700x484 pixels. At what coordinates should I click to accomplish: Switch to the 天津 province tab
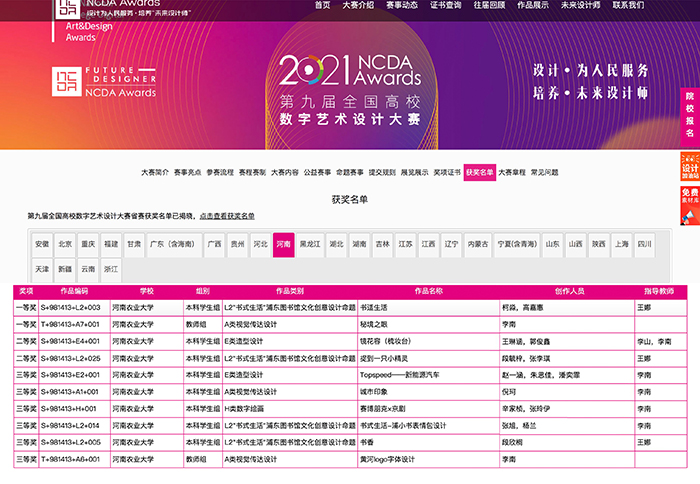pos(42,269)
